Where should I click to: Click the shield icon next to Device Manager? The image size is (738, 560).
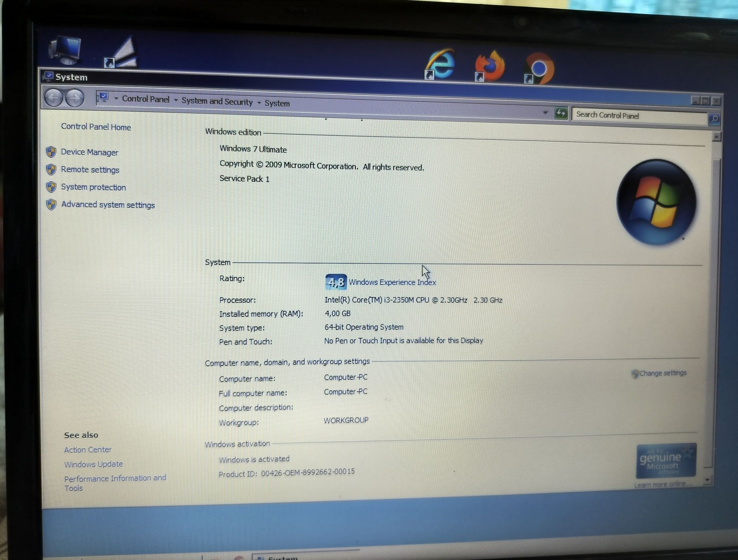[x=51, y=152]
